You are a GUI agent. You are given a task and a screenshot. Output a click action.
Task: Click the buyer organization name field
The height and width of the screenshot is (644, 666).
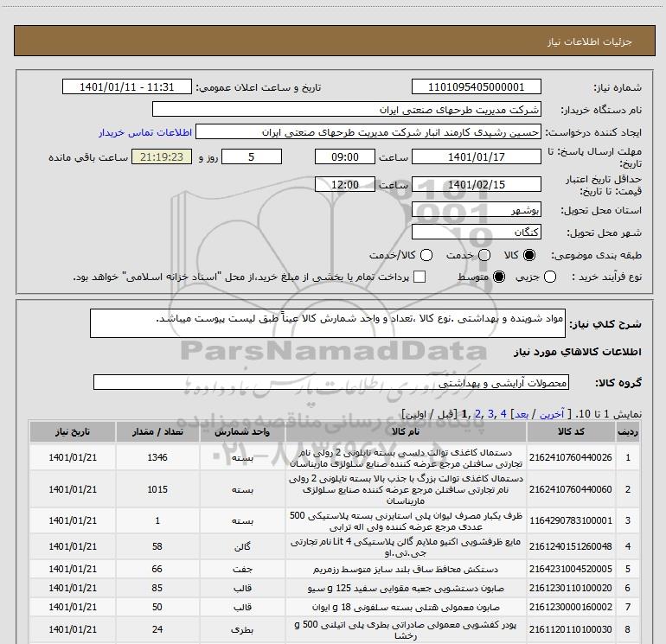tap(347, 110)
